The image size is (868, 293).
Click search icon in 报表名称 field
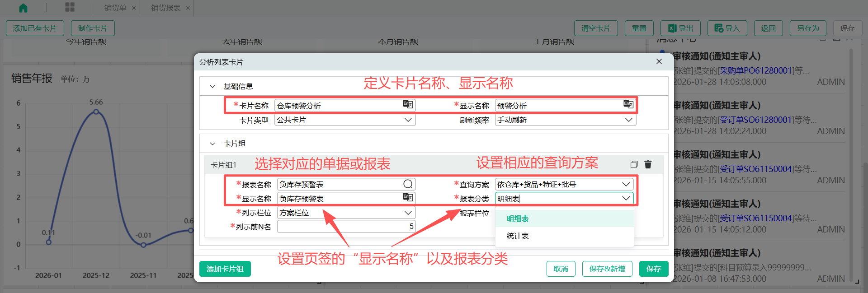point(408,184)
